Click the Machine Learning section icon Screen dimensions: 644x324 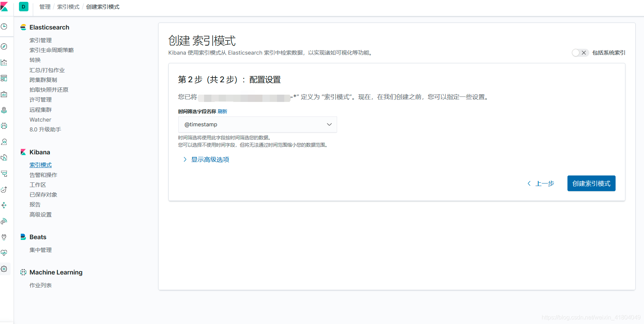click(x=23, y=272)
